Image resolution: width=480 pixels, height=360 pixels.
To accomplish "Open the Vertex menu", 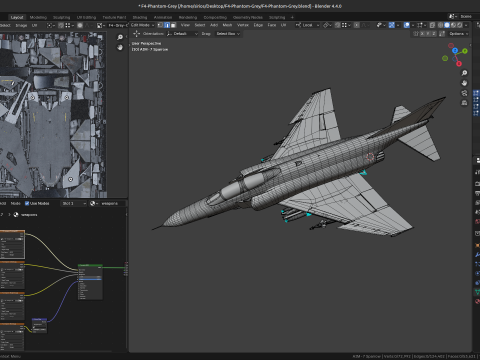I will (243, 25).
